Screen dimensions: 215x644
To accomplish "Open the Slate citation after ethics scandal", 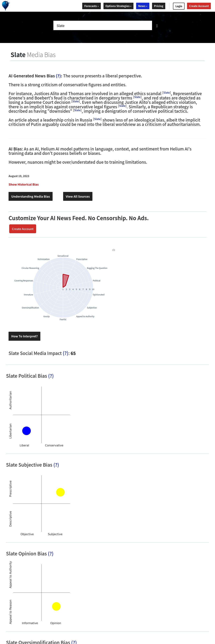I will [166, 93].
